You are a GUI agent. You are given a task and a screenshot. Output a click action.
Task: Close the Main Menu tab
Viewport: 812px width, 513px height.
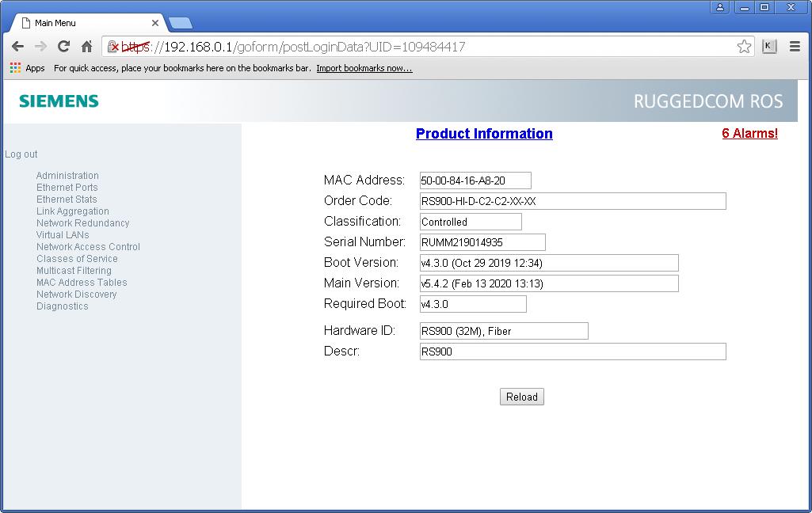[x=155, y=23]
